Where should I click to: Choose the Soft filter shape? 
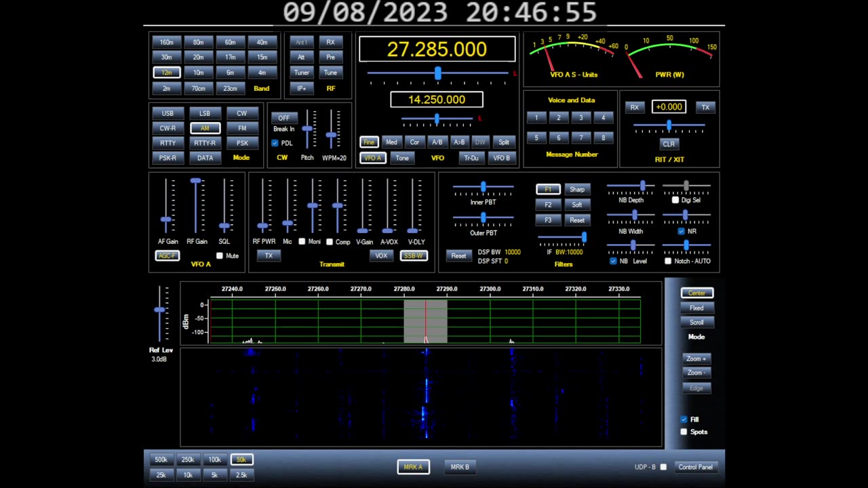pyautogui.click(x=577, y=205)
